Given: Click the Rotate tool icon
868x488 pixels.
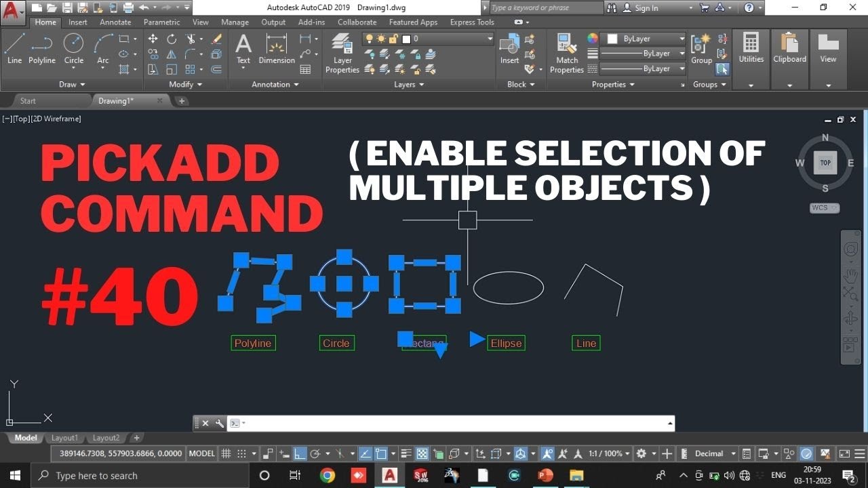Looking at the screenshot, I should click(172, 39).
